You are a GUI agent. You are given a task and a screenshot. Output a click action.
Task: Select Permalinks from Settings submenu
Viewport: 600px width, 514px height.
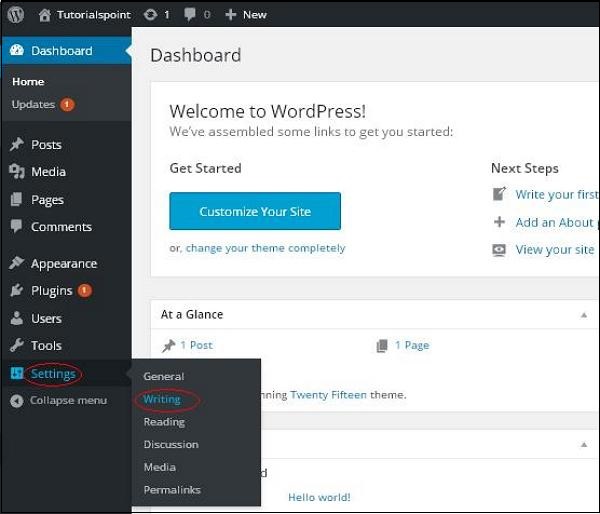point(172,490)
